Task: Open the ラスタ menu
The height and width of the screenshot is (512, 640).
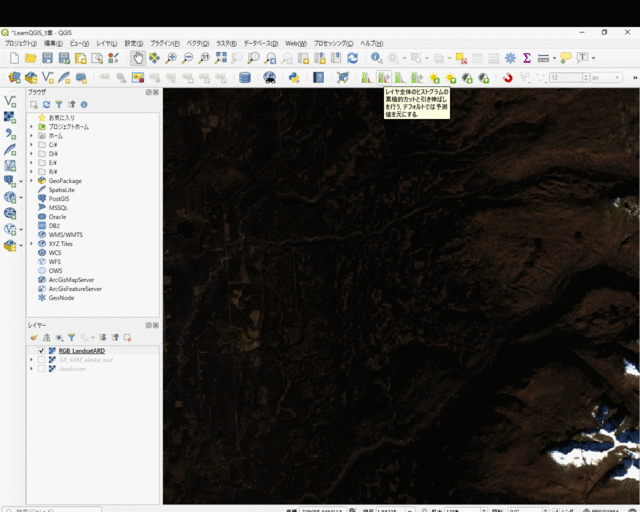Action: click(x=226, y=43)
